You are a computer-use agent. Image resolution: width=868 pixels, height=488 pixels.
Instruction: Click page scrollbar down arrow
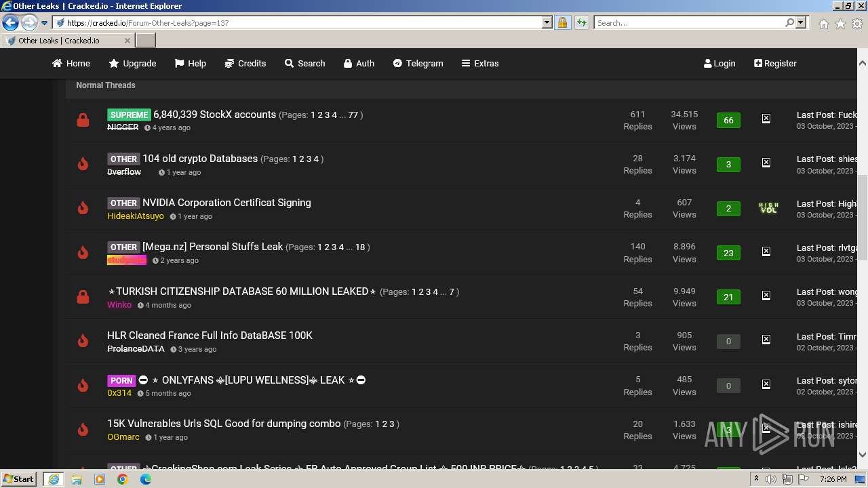coord(863,455)
